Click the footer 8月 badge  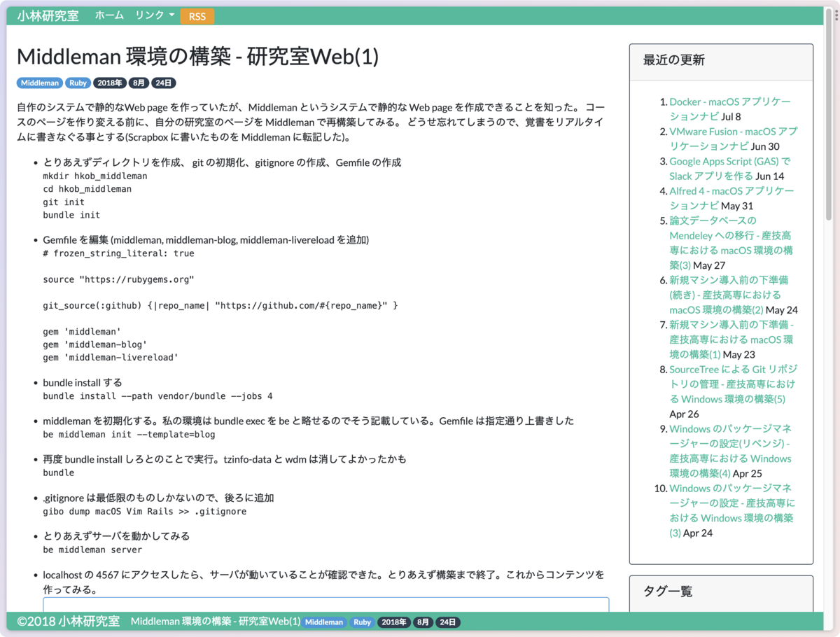point(422,622)
